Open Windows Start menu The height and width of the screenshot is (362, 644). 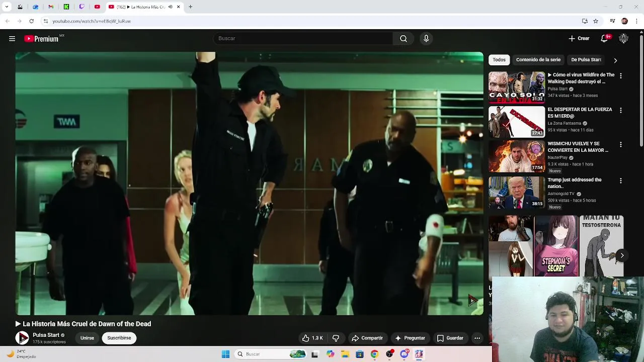tap(226, 354)
